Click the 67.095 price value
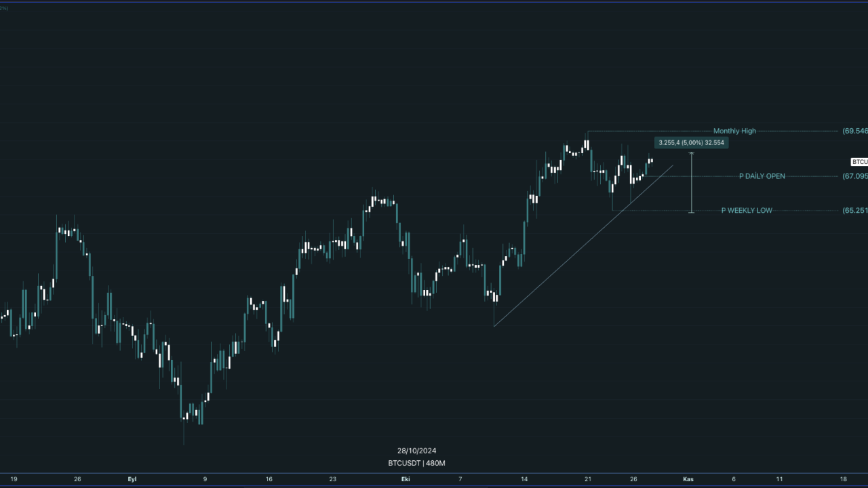Image resolution: width=868 pixels, height=488 pixels. click(x=854, y=176)
